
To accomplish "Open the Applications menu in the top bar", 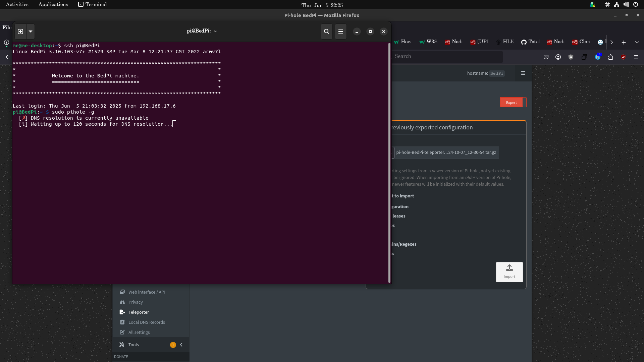I will pyautogui.click(x=53, y=4).
